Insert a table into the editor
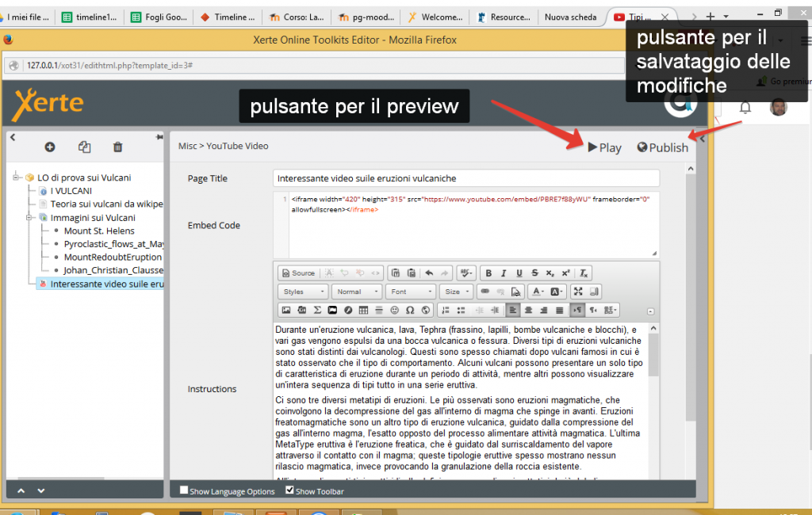Screen dimensions: 812x515 [x=363, y=310]
